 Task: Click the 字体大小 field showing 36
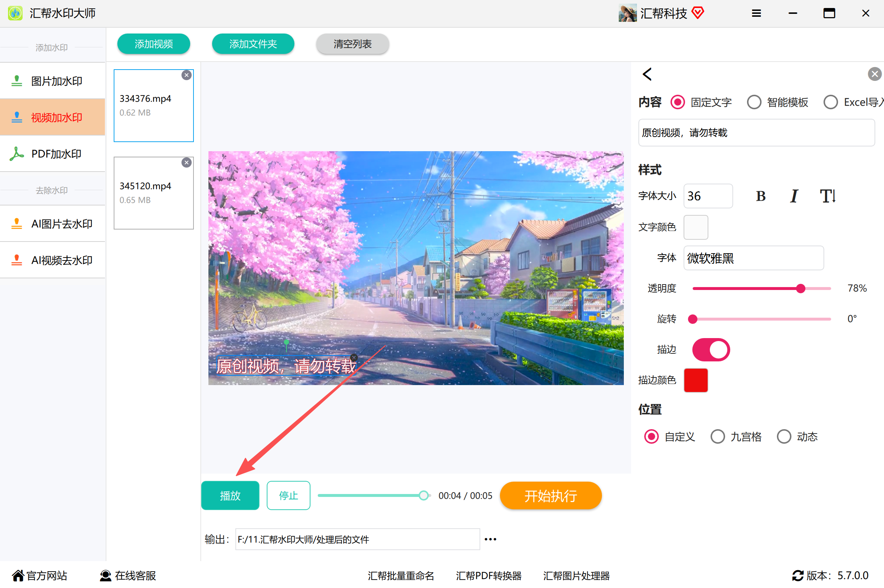click(x=708, y=196)
